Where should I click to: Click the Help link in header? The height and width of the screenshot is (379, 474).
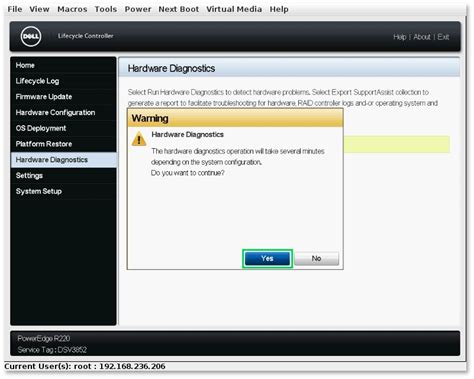point(399,37)
